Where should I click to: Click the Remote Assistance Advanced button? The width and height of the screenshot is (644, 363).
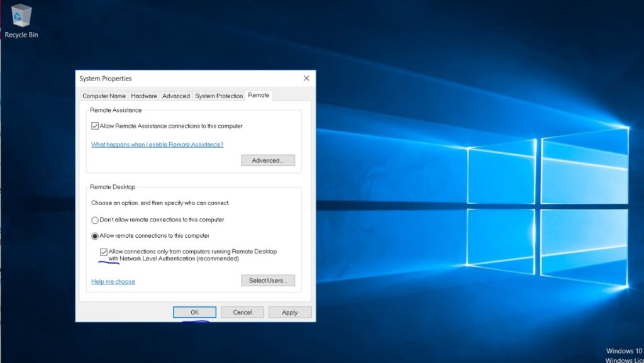268,160
